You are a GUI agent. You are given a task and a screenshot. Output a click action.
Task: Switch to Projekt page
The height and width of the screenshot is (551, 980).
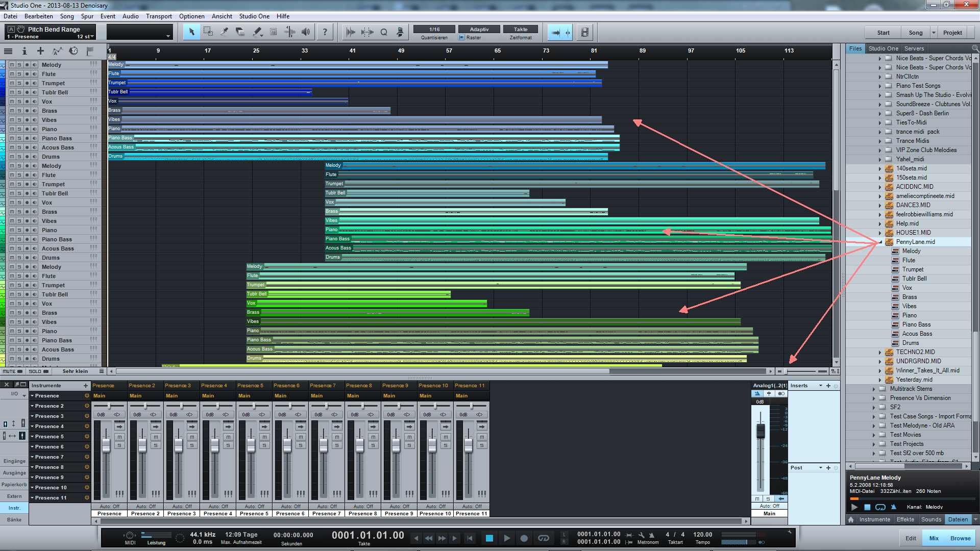[x=952, y=33]
